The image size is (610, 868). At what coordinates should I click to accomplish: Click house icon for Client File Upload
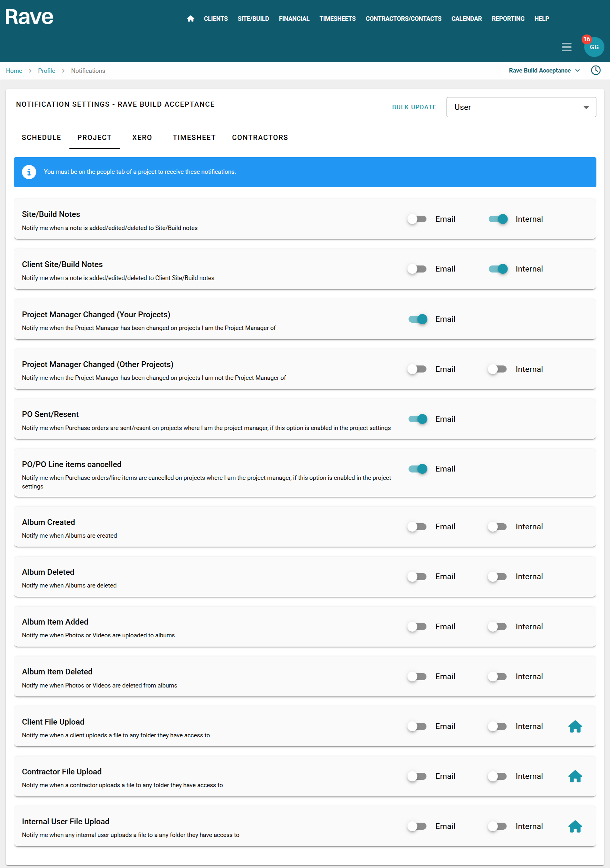(x=575, y=726)
